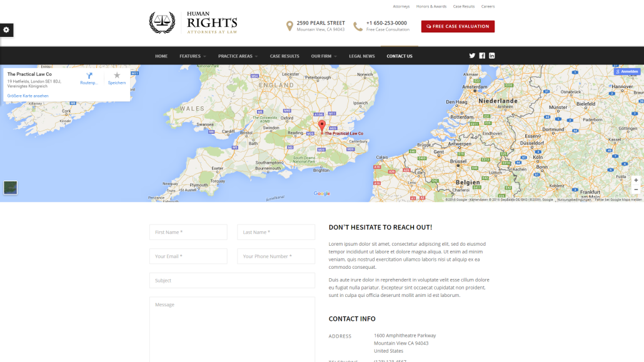Open the Careers link
644x362 pixels.
click(488, 7)
